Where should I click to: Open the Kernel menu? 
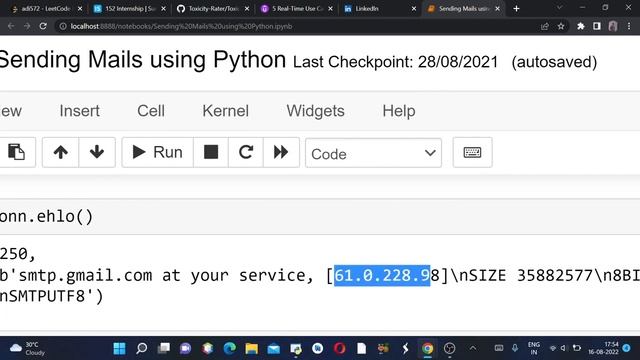coord(225,111)
